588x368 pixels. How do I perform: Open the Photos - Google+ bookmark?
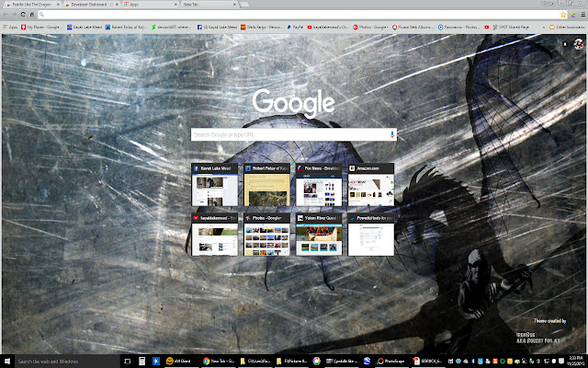click(x=370, y=27)
